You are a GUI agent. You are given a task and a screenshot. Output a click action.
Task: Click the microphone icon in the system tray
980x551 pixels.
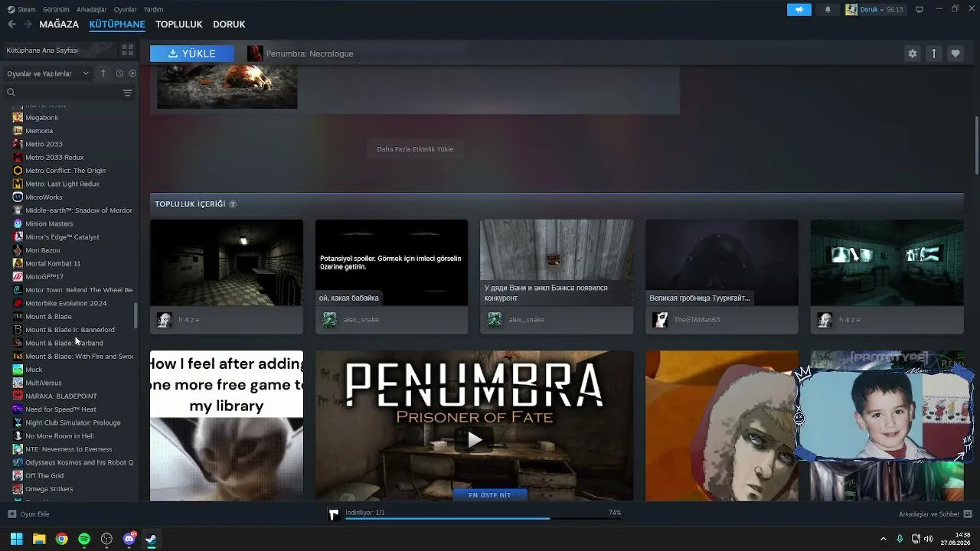point(900,539)
